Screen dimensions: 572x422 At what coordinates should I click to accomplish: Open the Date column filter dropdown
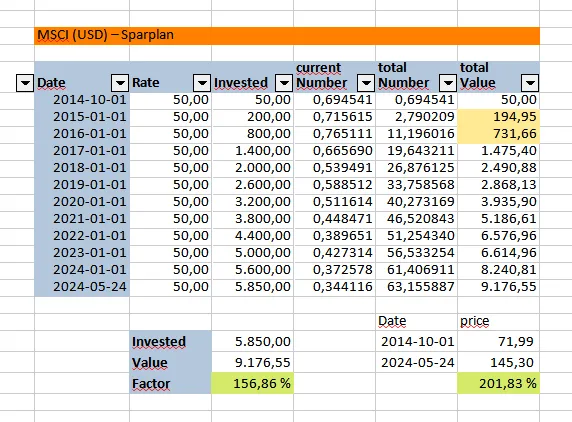pos(120,83)
